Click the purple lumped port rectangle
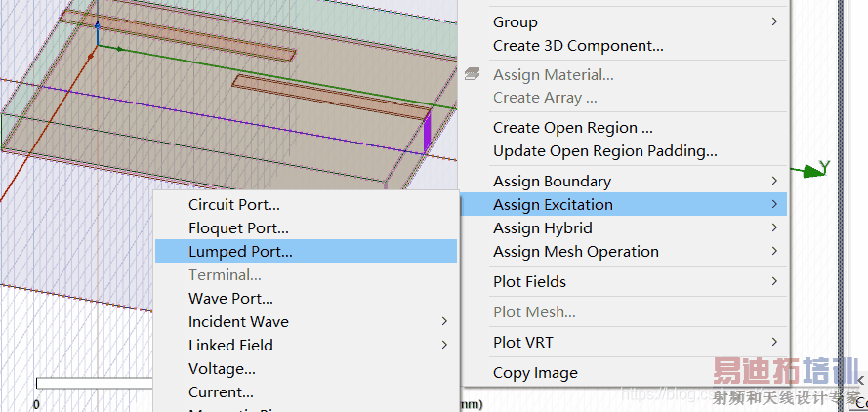The image size is (868, 412). click(427, 132)
